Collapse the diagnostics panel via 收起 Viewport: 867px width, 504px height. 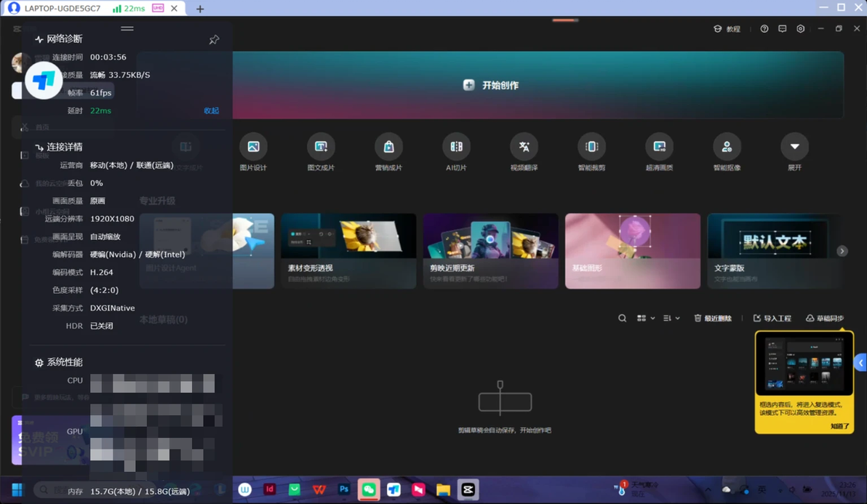click(211, 111)
